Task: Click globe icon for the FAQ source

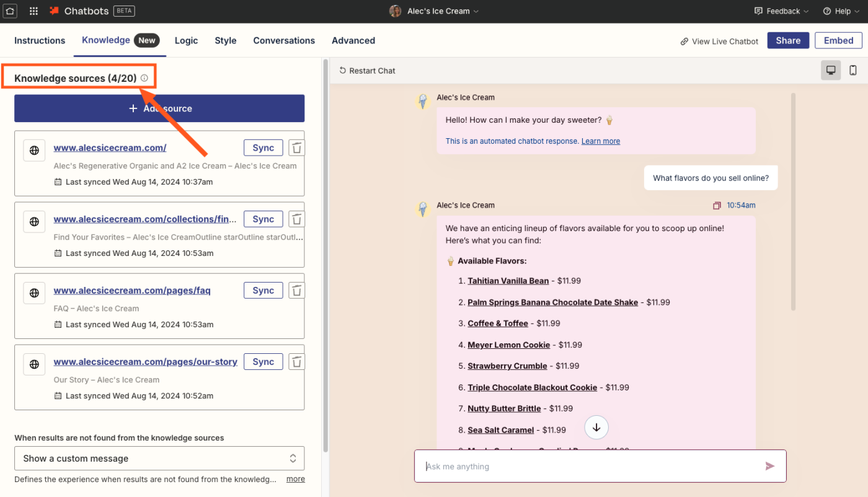Action: coord(35,293)
